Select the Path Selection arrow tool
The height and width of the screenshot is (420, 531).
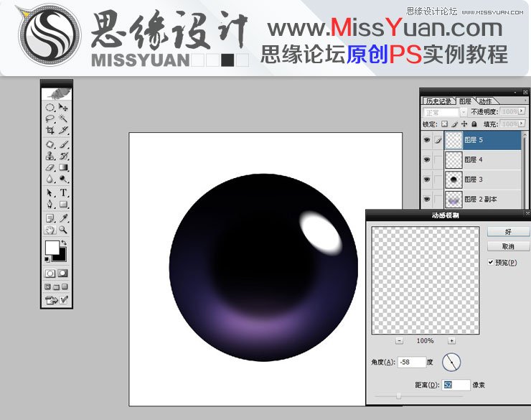50,192
